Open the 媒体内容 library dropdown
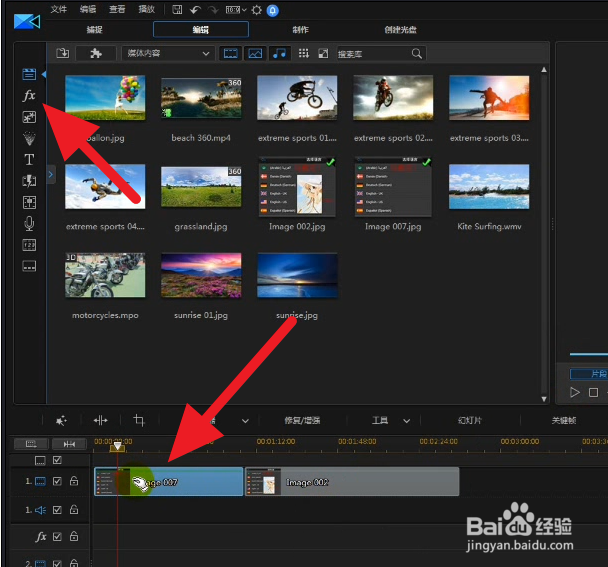This screenshot has width=608, height=567. pos(167,53)
